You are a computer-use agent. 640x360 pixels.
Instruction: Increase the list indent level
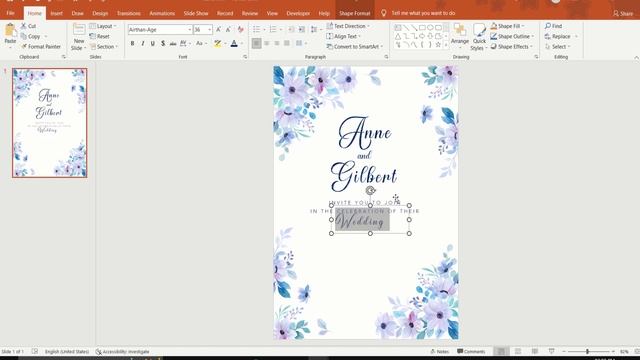(302, 29)
